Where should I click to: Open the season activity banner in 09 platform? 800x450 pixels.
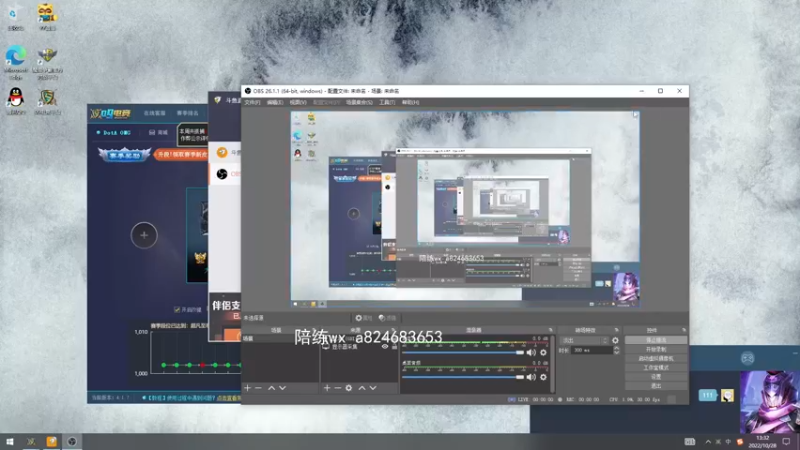tap(124, 154)
